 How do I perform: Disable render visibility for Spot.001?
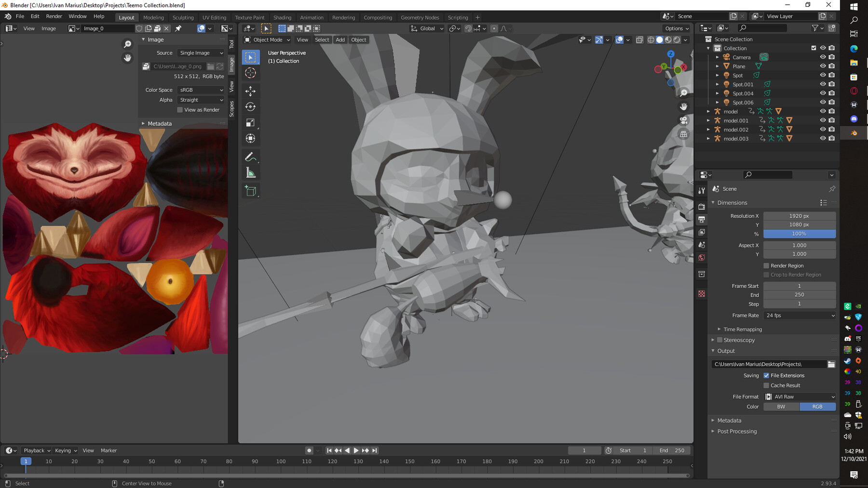[x=831, y=84]
